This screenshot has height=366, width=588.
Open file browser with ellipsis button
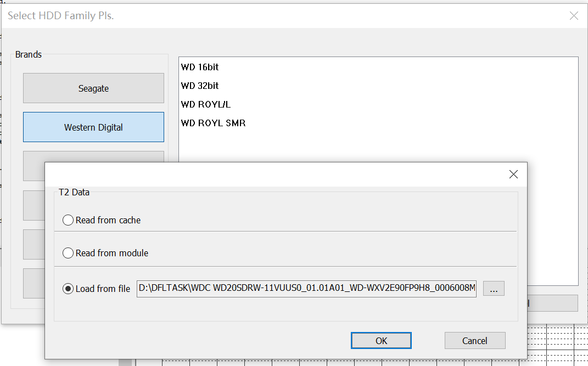tap(494, 289)
